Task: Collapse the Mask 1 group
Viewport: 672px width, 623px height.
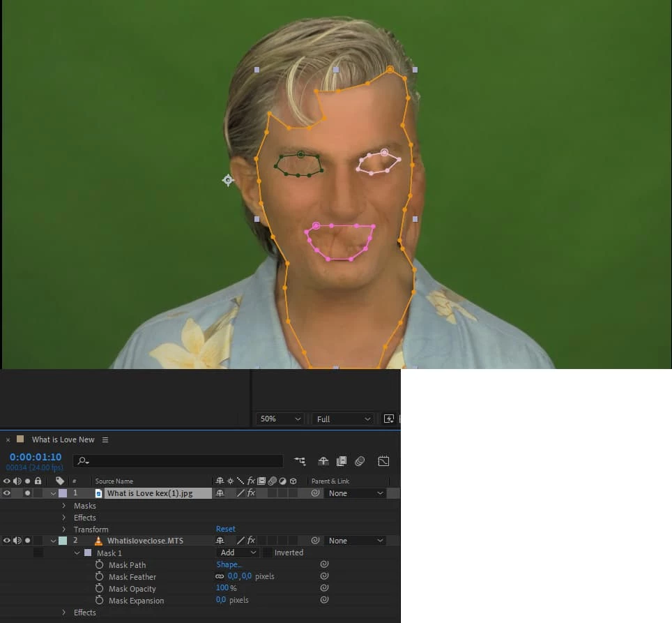Action: coord(77,553)
